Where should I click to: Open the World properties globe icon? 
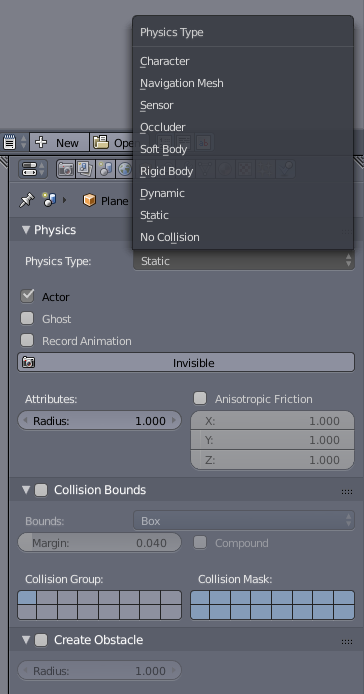[x=124, y=169]
